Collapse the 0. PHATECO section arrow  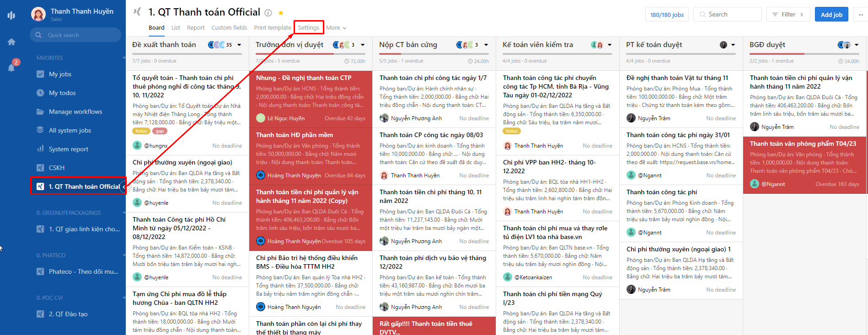coord(124,255)
